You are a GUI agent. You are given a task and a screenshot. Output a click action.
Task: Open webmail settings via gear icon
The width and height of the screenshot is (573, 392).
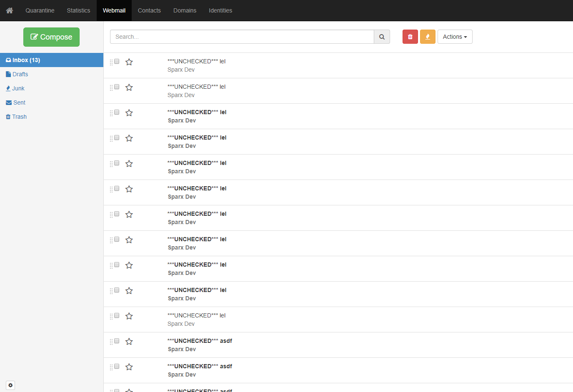point(10,385)
